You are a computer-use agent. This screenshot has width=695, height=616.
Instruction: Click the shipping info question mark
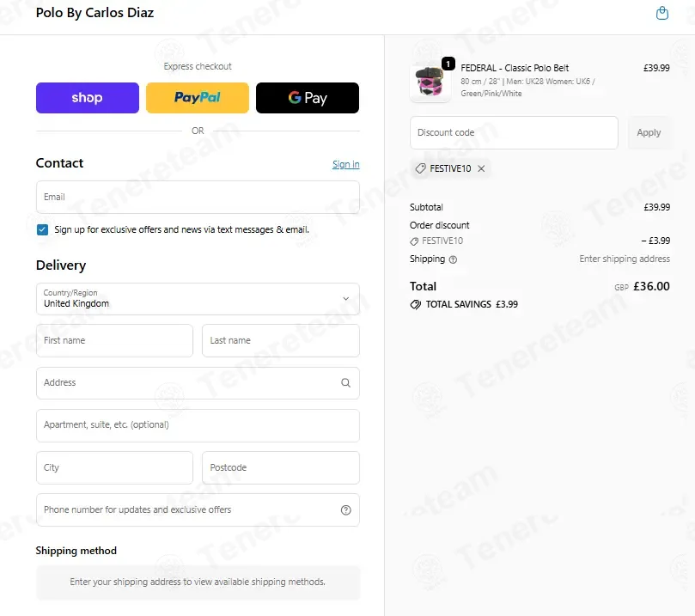coord(453,259)
